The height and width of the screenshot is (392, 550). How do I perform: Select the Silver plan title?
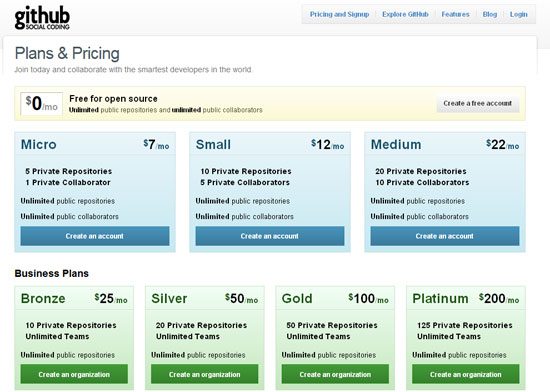pos(169,299)
